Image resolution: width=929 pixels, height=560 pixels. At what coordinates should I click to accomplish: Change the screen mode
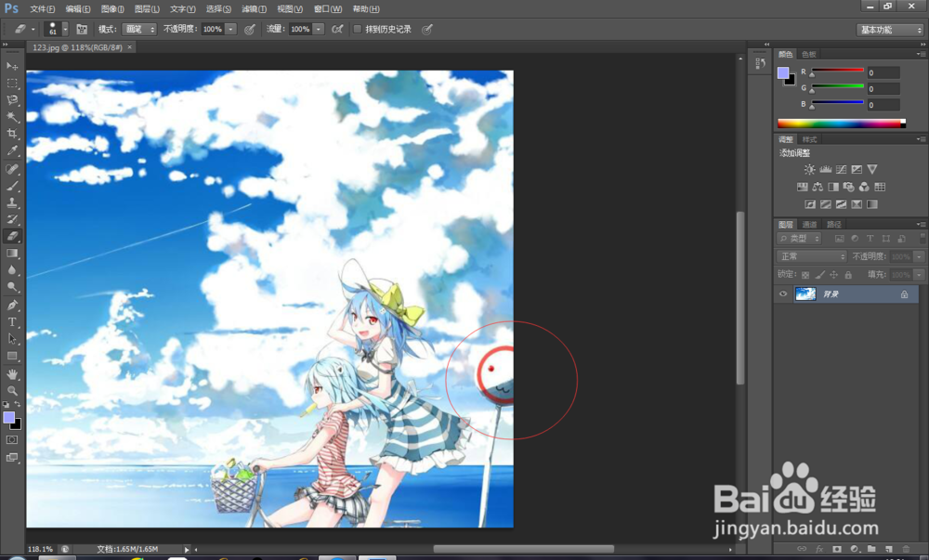[12, 458]
